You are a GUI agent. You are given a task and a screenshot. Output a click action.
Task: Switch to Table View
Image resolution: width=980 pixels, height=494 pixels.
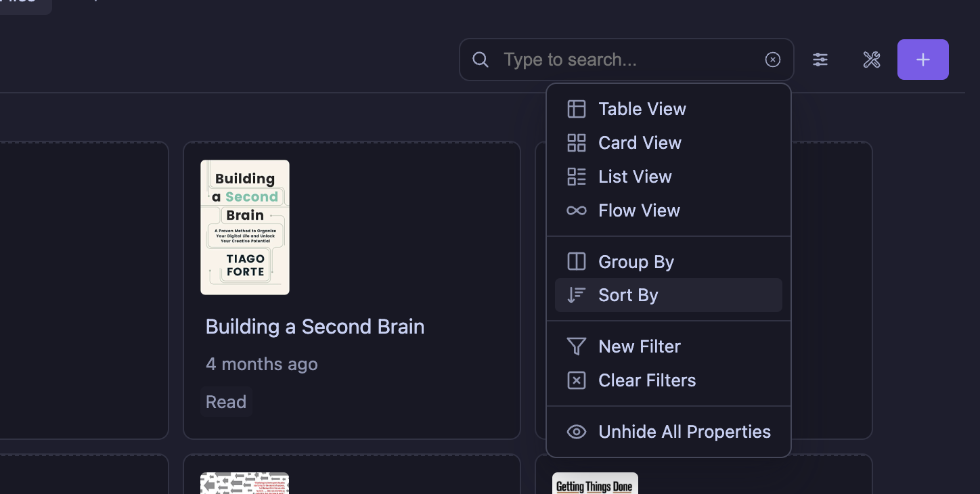(642, 109)
